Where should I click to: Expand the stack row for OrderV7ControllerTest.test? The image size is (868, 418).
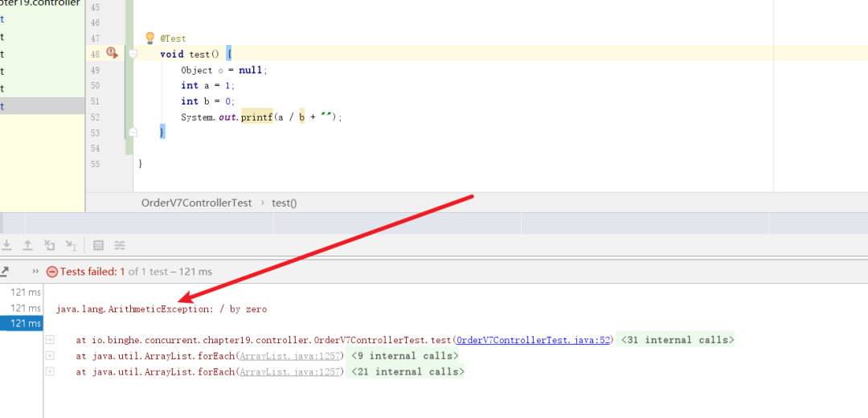[50, 339]
